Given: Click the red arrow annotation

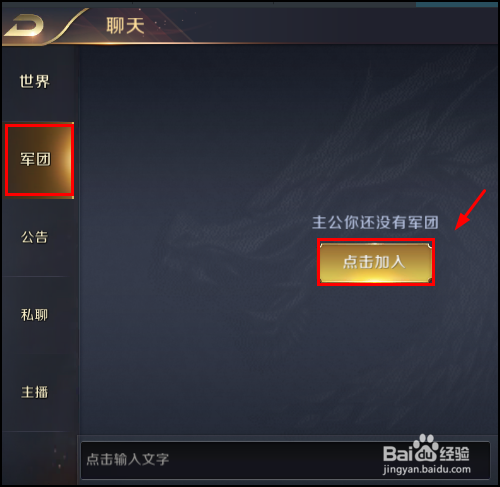Looking at the screenshot, I should pos(471,209).
